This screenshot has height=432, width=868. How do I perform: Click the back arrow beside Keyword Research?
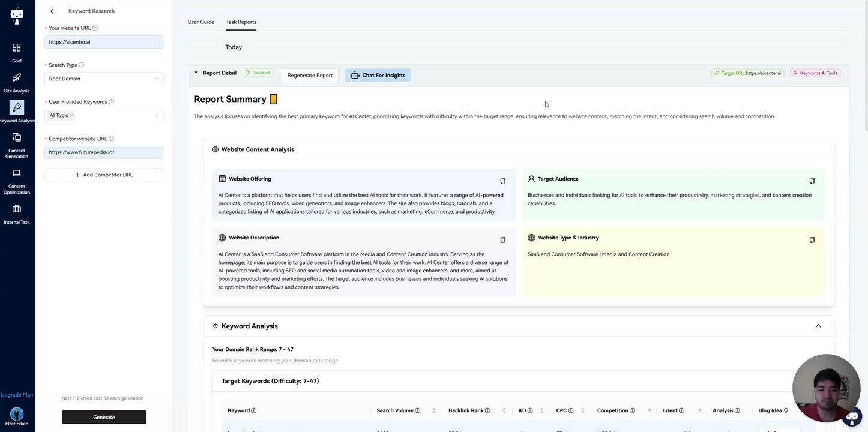pos(52,11)
